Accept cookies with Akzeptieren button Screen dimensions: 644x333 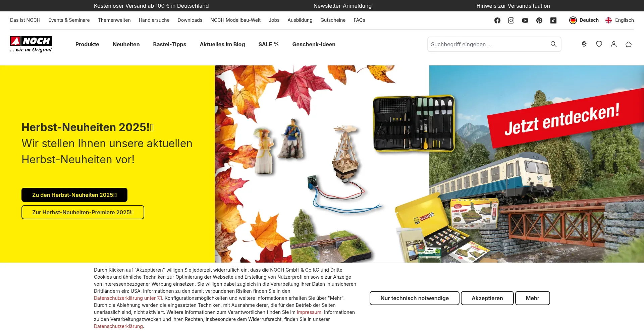click(487, 298)
